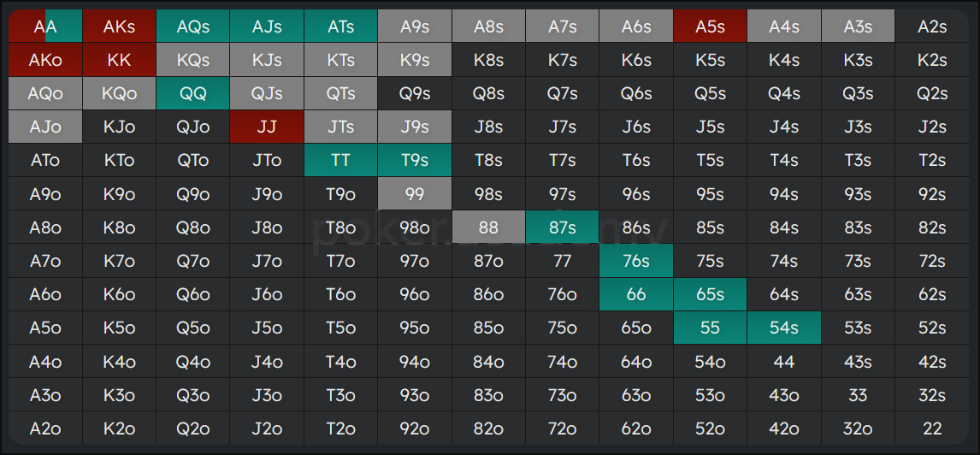The width and height of the screenshot is (980, 455).
Task: Click the A2o hand cell
Action: (45, 428)
